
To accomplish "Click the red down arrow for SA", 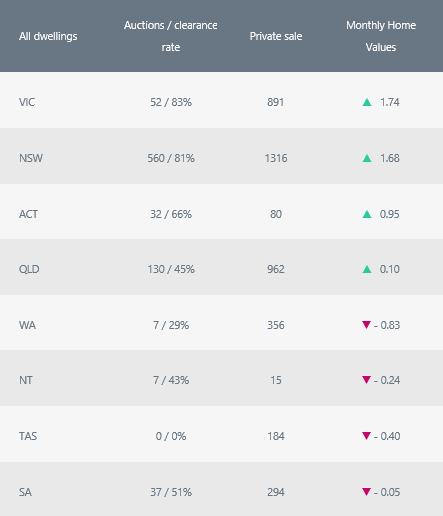I will tap(366, 492).
